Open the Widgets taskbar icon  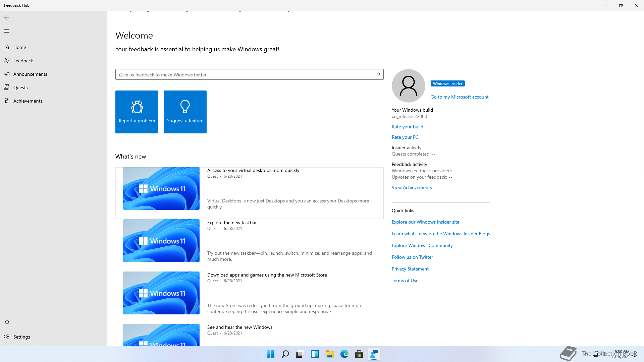click(x=315, y=354)
